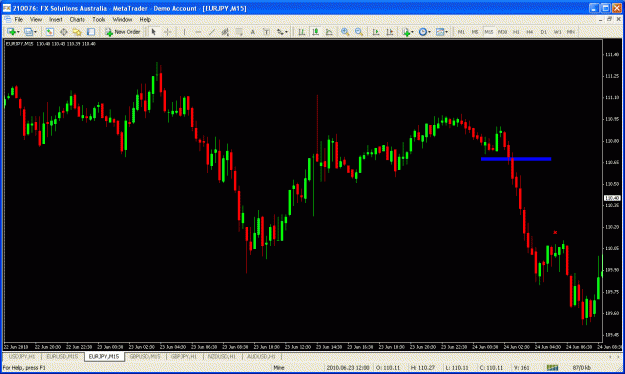Select the M1 timeframe button

pyautogui.click(x=461, y=32)
